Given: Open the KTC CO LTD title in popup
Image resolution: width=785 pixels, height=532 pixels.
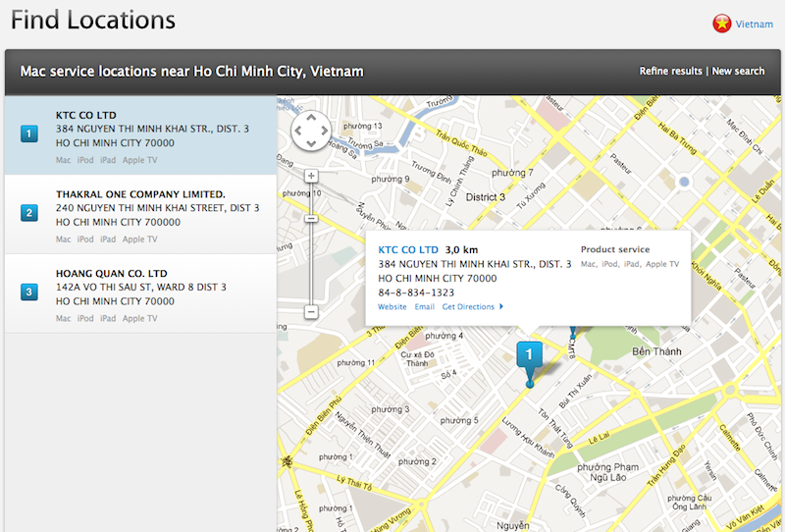Looking at the screenshot, I should click(408, 249).
